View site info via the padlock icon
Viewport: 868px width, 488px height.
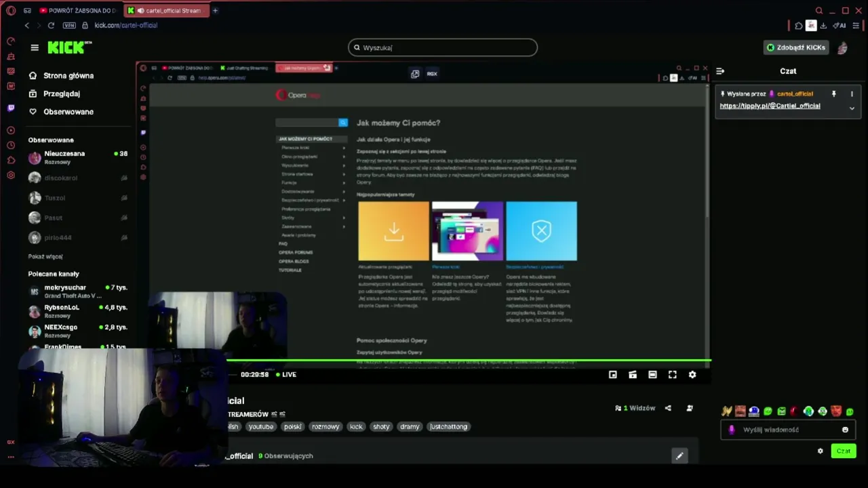pyautogui.click(x=85, y=25)
